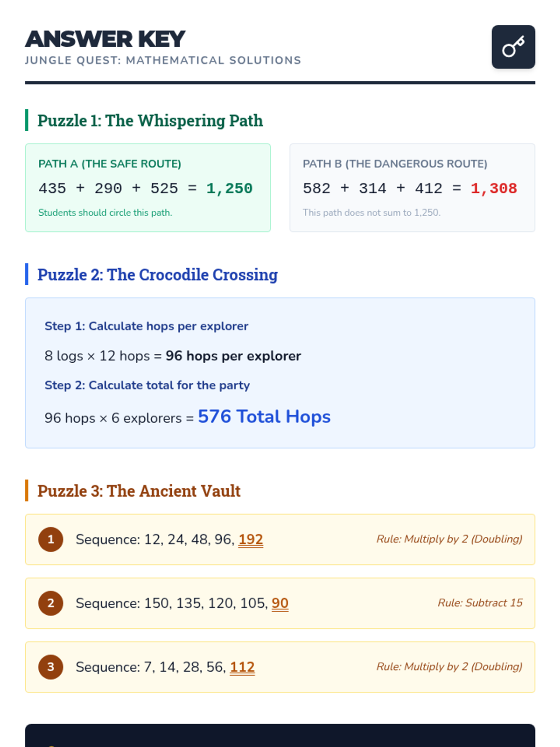Select the 576 Total Hops answer
Image resolution: width=560 pixels, height=747 pixels.
click(264, 416)
